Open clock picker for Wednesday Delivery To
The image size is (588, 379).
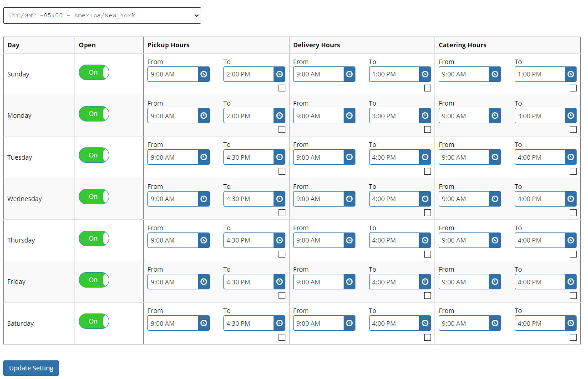(x=425, y=199)
